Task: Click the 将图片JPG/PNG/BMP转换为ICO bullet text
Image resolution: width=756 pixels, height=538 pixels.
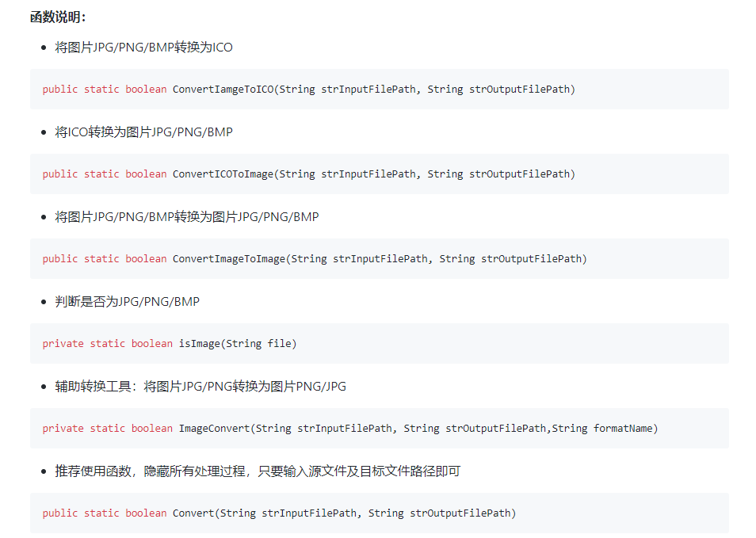Action: click(x=143, y=48)
